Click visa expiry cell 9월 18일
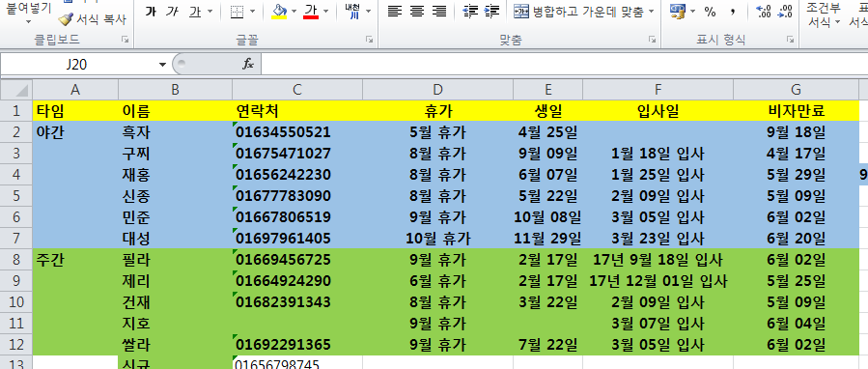 coord(796,132)
